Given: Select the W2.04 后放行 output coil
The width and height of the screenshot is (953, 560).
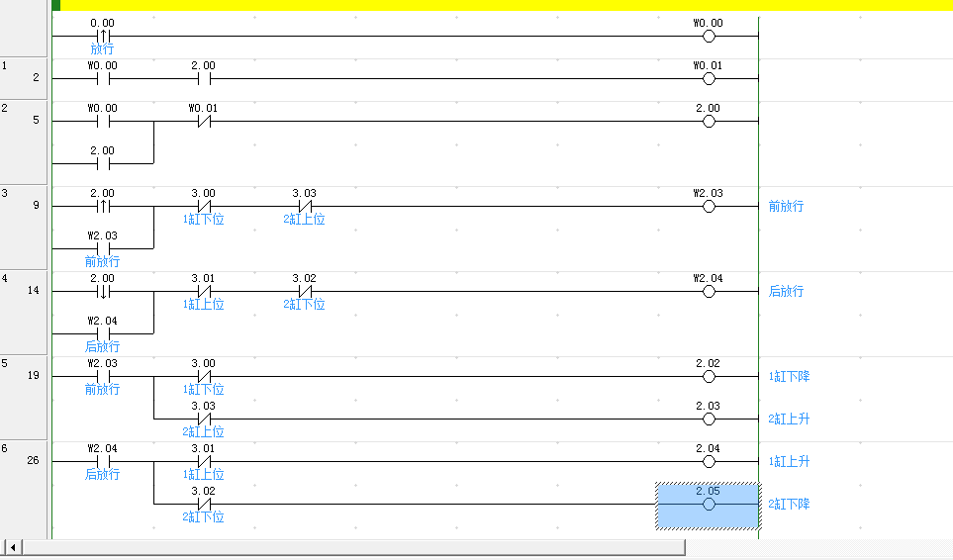Looking at the screenshot, I should pos(708,292).
